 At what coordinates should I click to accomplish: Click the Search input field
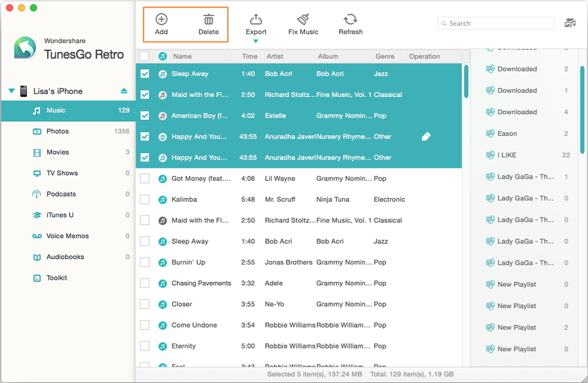point(499,24)
